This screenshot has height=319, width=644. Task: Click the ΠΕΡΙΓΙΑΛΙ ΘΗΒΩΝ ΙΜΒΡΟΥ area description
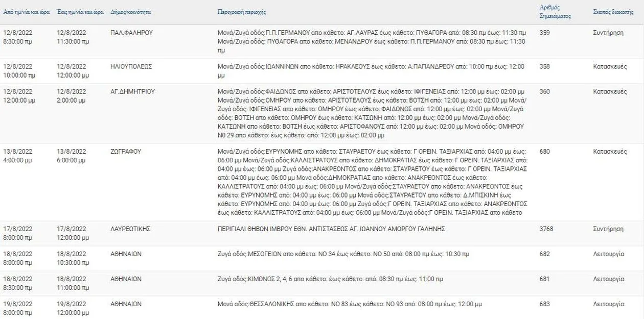click(x=331, y=229)
